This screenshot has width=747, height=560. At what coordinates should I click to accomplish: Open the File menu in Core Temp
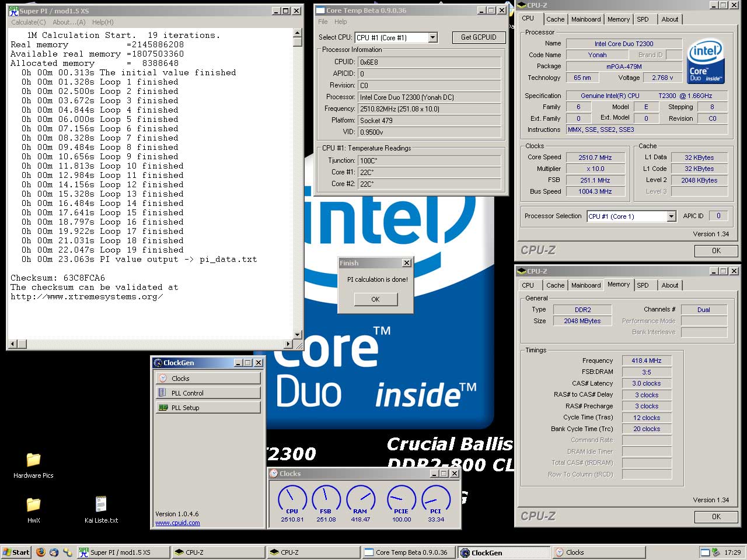[x=323, y=22]
